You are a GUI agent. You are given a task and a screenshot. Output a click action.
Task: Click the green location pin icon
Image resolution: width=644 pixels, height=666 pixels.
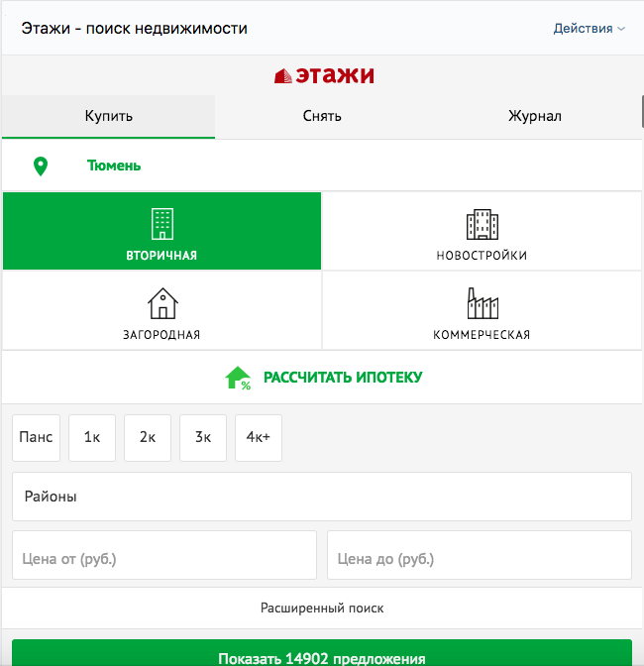(41, 166)
